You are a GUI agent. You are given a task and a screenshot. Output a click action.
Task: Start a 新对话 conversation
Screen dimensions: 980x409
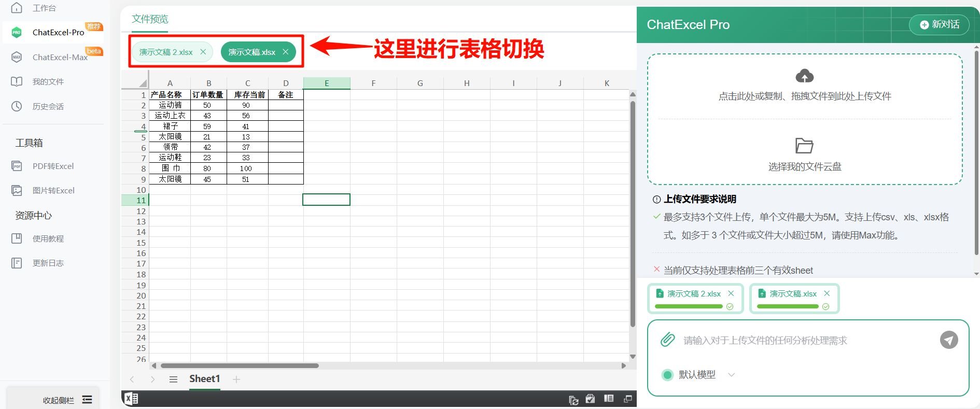(x=939, y=24)
